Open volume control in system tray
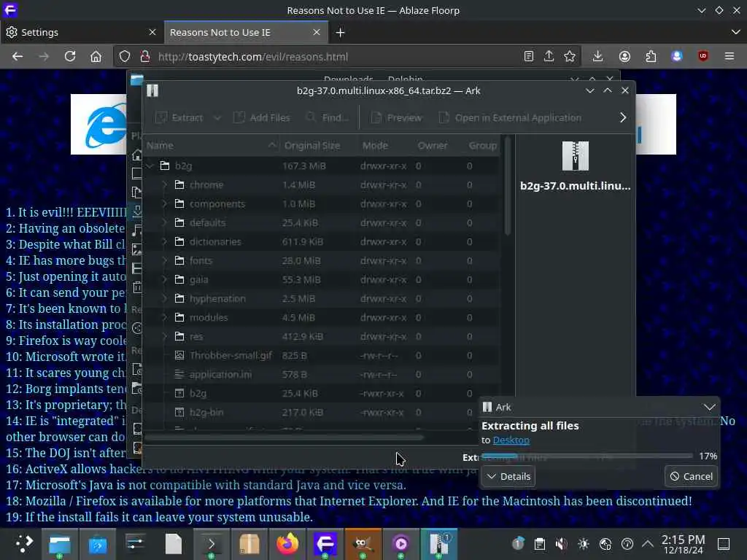The image size is (747, 560). coord(561,543)
